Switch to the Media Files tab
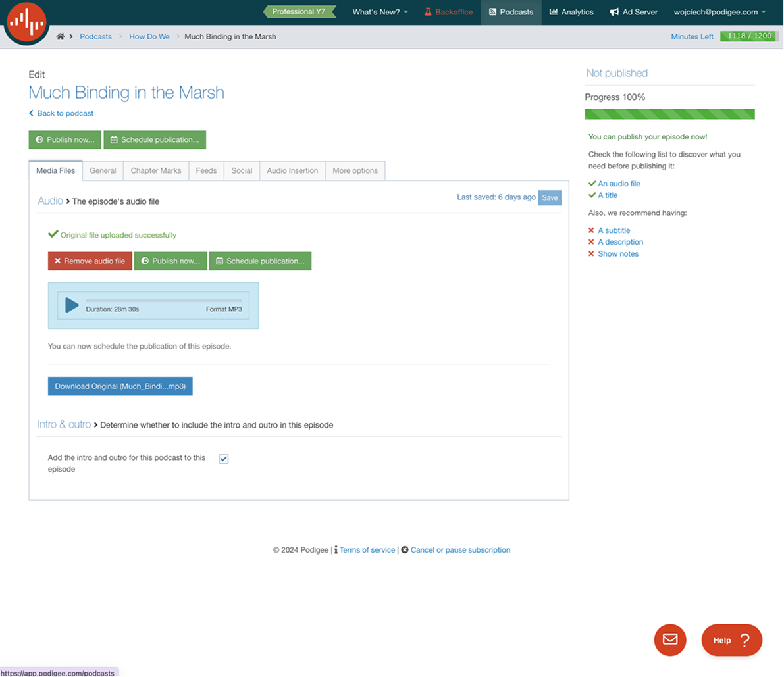The height and width of the screenshot is (677, 784). tap(55, 170)
